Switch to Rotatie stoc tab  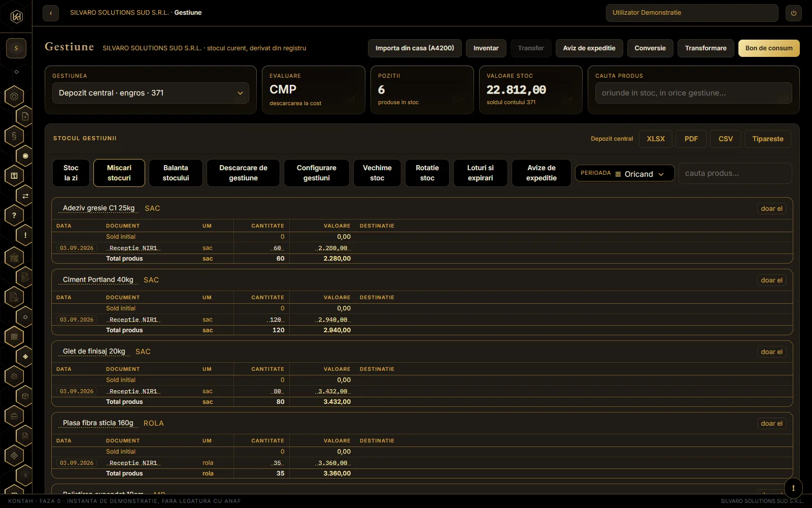pos(427,173)
